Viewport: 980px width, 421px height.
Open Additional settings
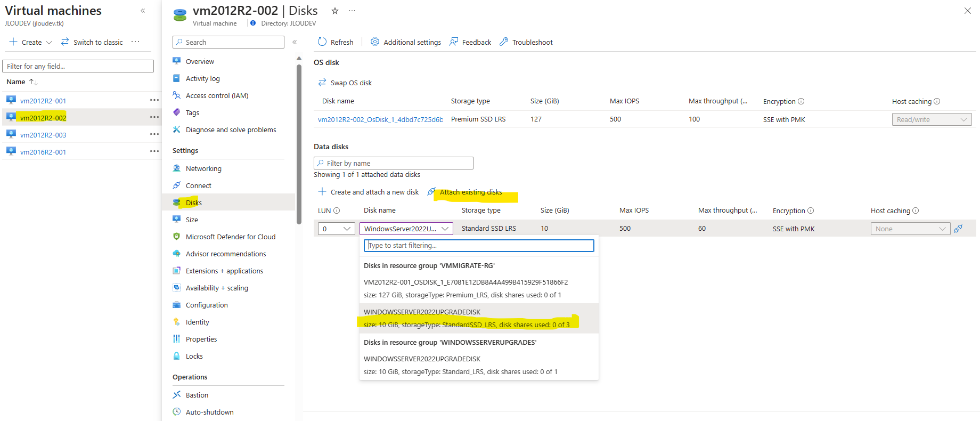[x=406, y=42]
